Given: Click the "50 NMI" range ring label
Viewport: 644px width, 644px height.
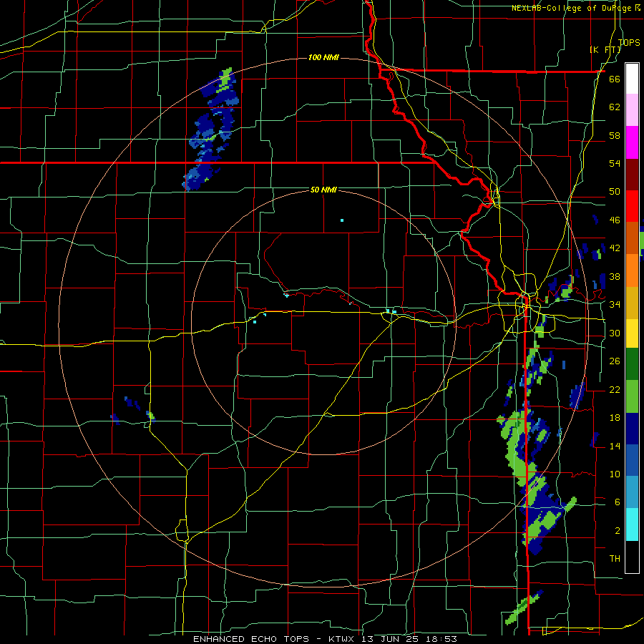Looking at the screenshot, I should [x=323, y=190].
